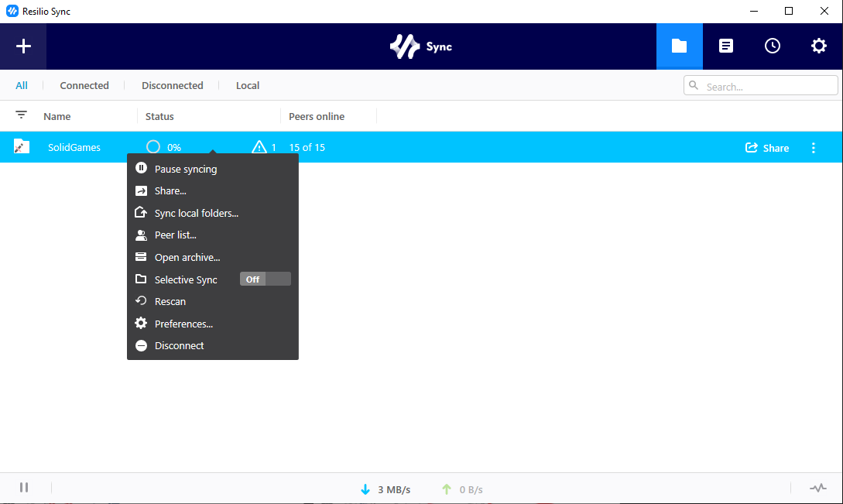
Task: Open the Folders view icon
Action: [x=679, y=46]
